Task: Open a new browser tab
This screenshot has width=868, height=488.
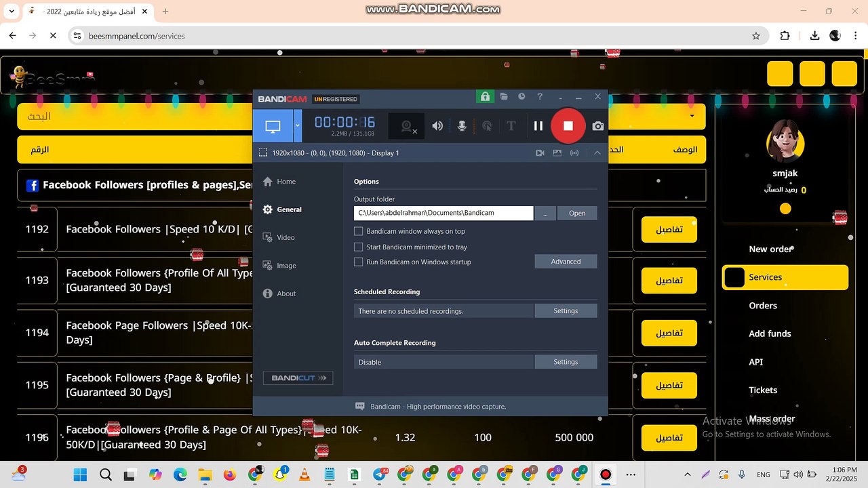Action: [165, 12]
